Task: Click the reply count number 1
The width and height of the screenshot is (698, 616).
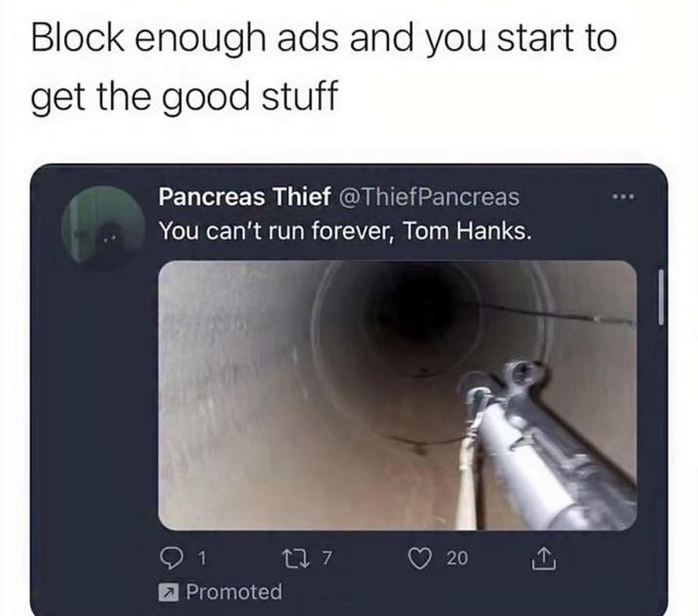Action: (x=202, y=558)
